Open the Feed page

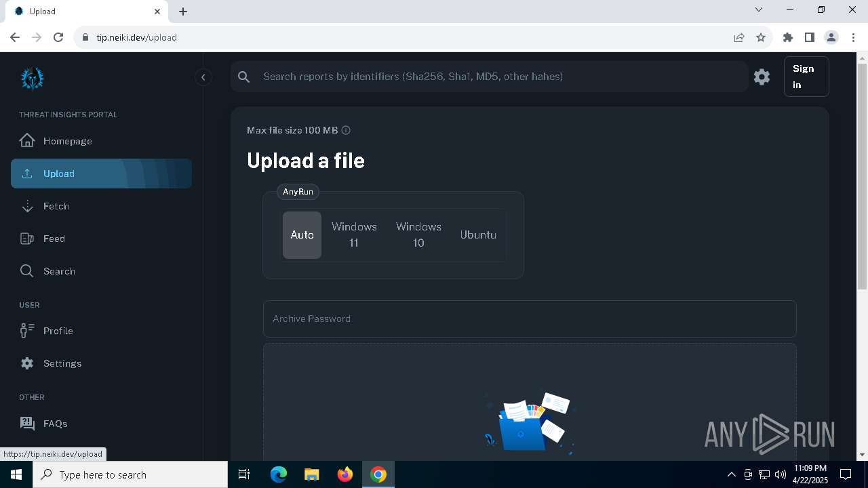pos(101,239)
